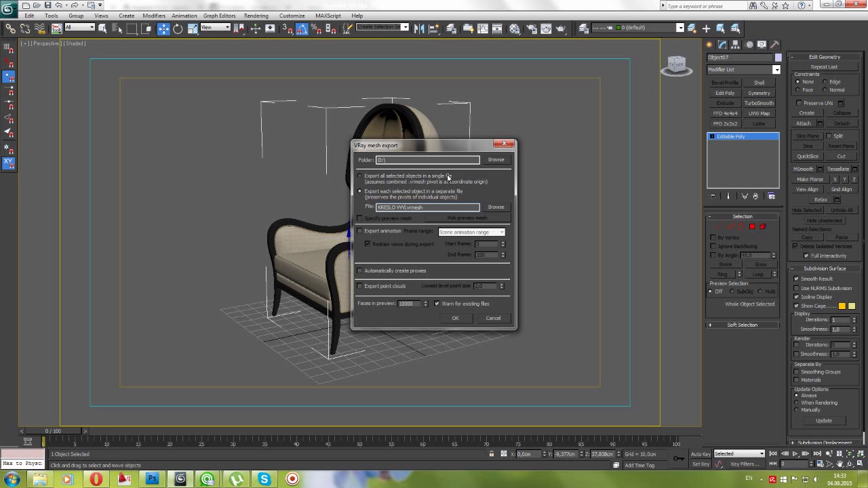Toggle the Smooth Result checkbox
This screenshot has width=868, height=488.
796,279
